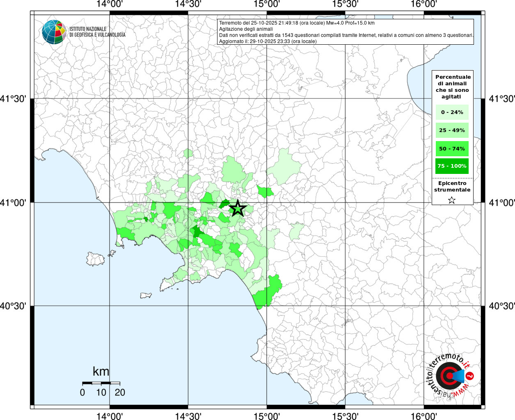Select the 50 - 74% legend swatch
The width and height of the screenshot is (515, 420).
coord(452,148)
